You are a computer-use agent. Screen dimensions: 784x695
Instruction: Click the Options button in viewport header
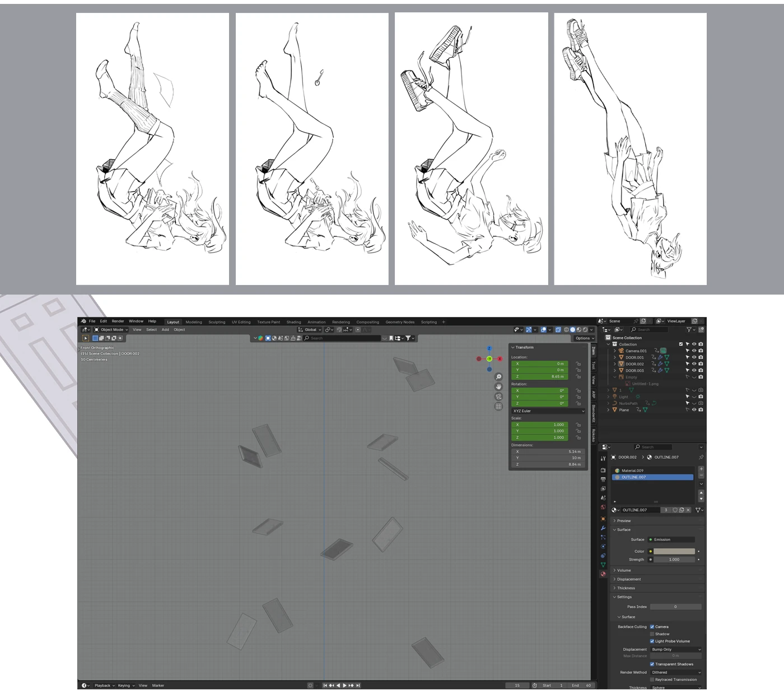(584, 338)
